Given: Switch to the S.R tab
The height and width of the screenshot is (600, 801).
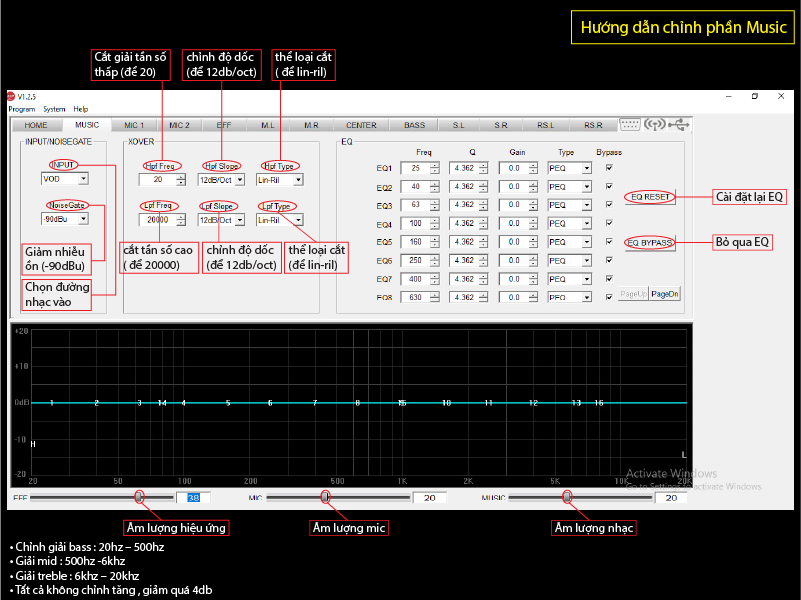Looking at the screenshot, I should tap(501, 125).
